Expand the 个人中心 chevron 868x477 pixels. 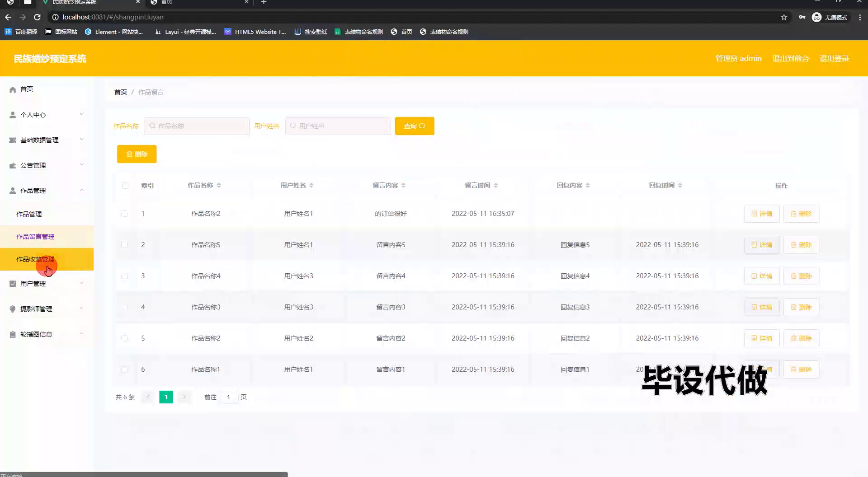(82, 114)
